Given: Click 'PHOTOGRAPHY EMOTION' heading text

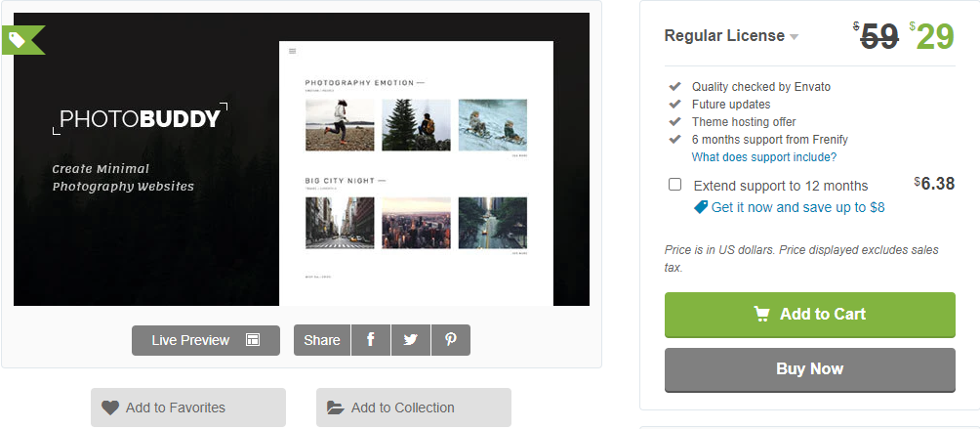Looking at the screenshot, I should (359, 82).
